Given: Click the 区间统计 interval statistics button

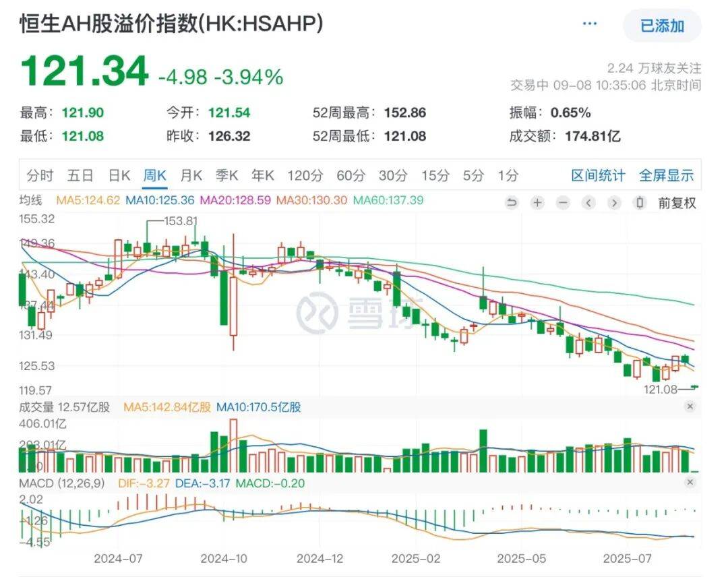Looking at the screenshot, I should point(599,175).
